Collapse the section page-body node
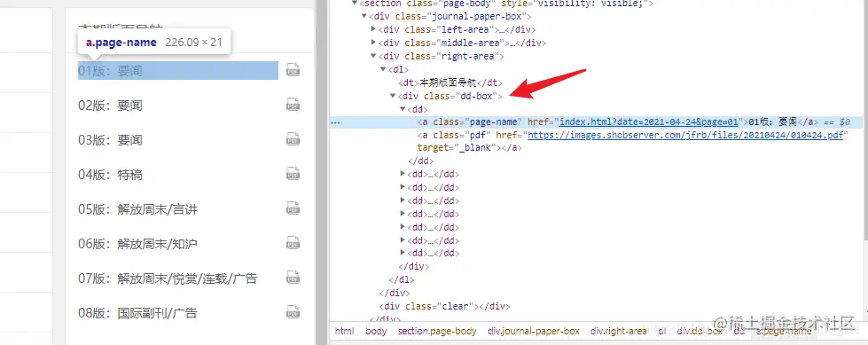 coord(355,4)
